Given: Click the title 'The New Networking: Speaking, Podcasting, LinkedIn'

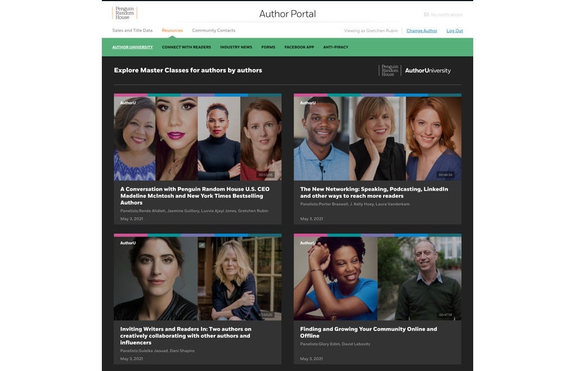Looking at the screenshot, I should coord(374,192).
